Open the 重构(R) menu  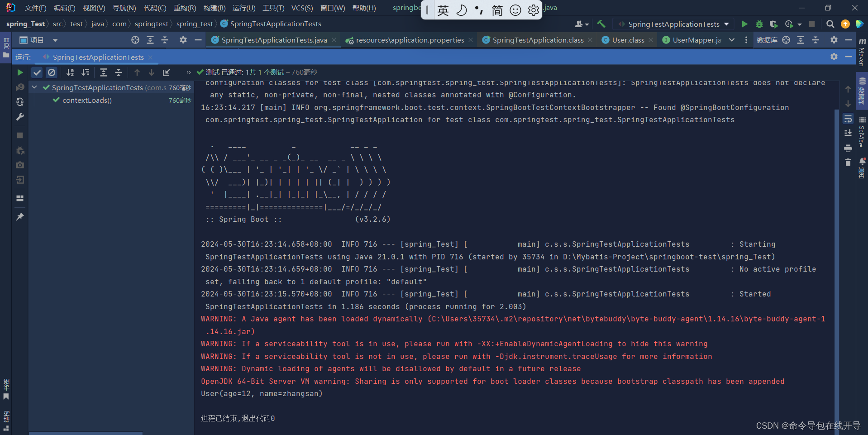coord(185,8)
